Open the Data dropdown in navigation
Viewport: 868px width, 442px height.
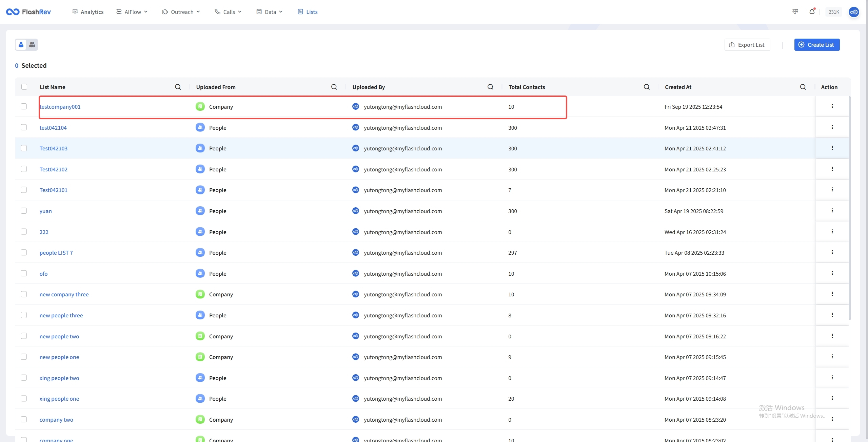(x=270, y=12)
